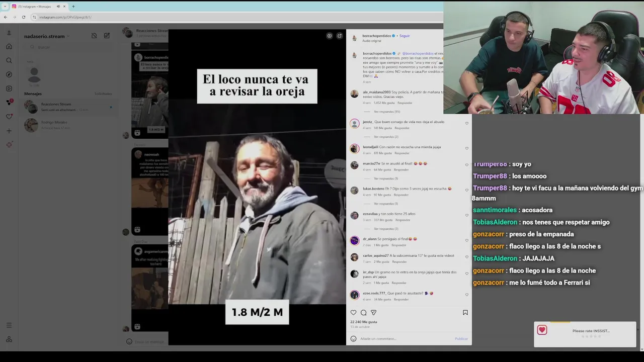Toggle the crossed-out icon beside compose

(x=94, y=36)
